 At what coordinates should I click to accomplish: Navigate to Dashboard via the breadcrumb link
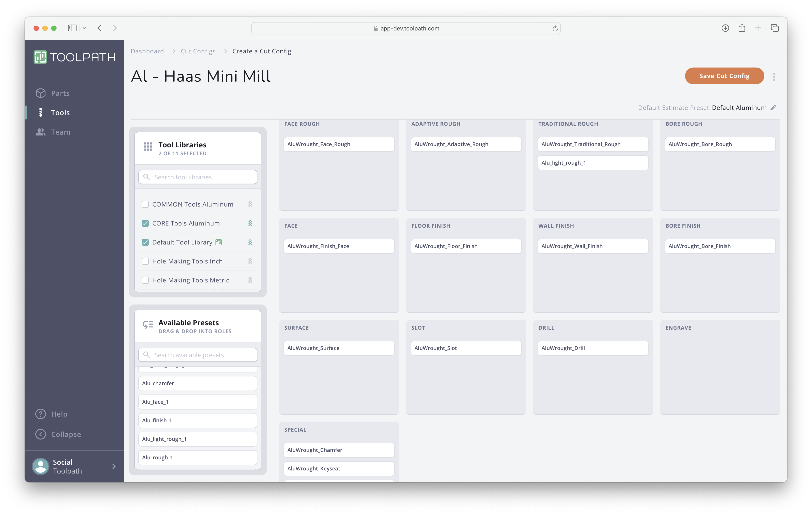(147, 51)
